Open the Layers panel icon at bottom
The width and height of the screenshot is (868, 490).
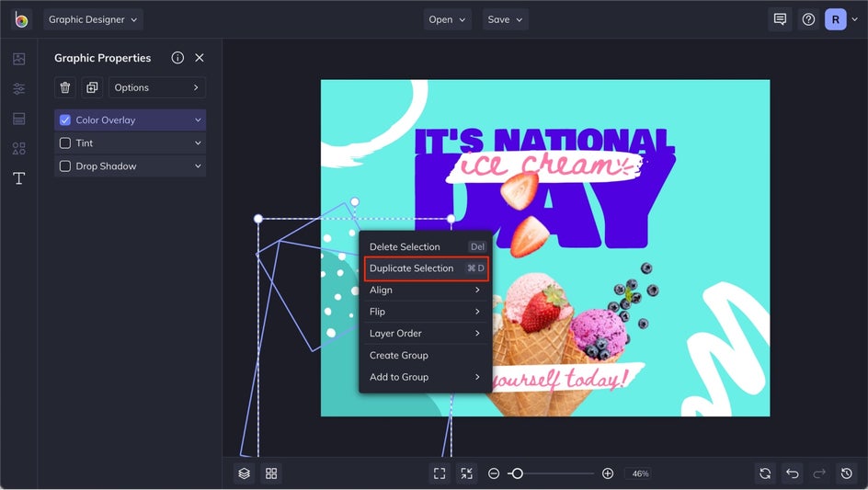click(244, 473)
